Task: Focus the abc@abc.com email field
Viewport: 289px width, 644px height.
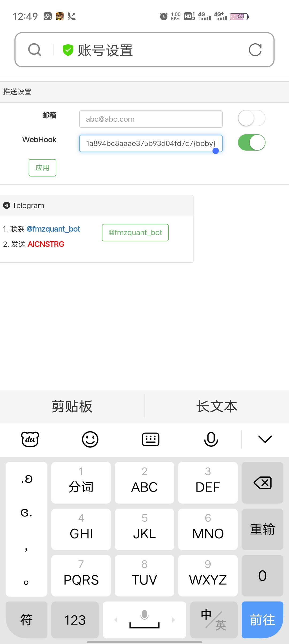Action: click(151, 119)
